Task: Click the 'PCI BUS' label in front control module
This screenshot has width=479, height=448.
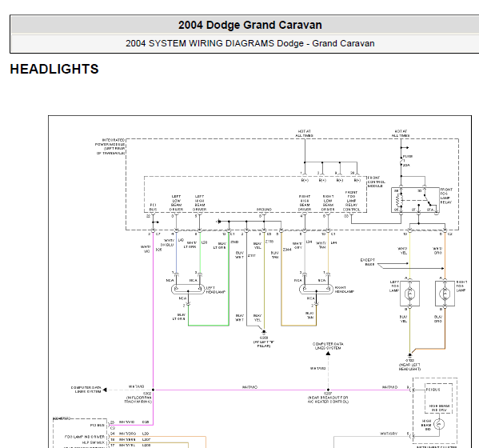Action: point(153,207)
